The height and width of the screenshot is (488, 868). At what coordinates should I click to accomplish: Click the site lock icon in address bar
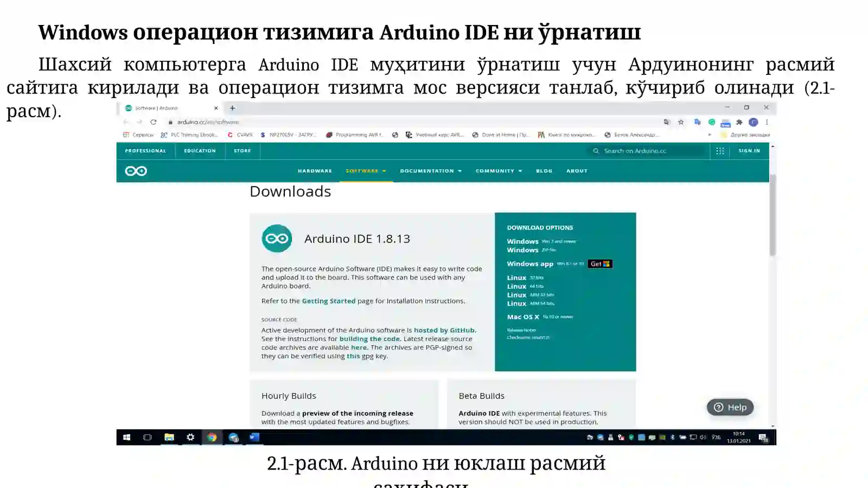click(170, 122)
